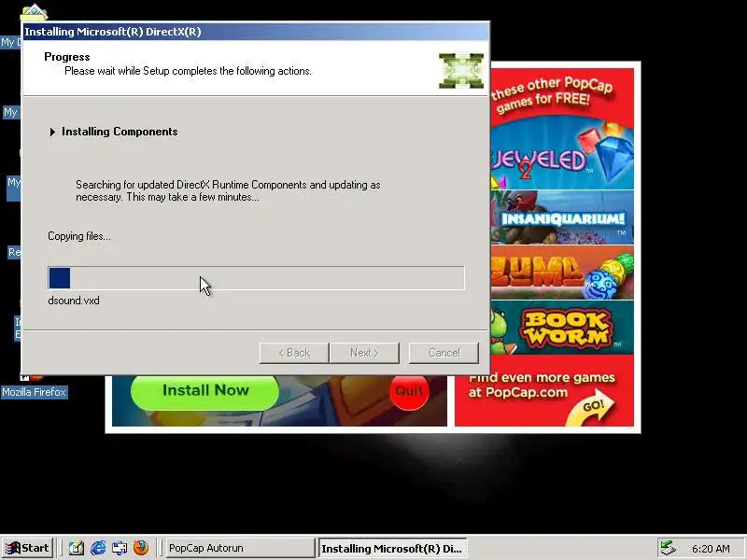
Task: Click the 6:20 AM taskbar clock
Action: click(711, 549)
